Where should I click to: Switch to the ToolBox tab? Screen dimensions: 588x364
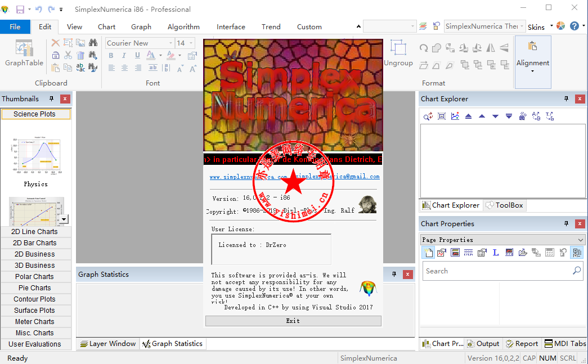504,205
